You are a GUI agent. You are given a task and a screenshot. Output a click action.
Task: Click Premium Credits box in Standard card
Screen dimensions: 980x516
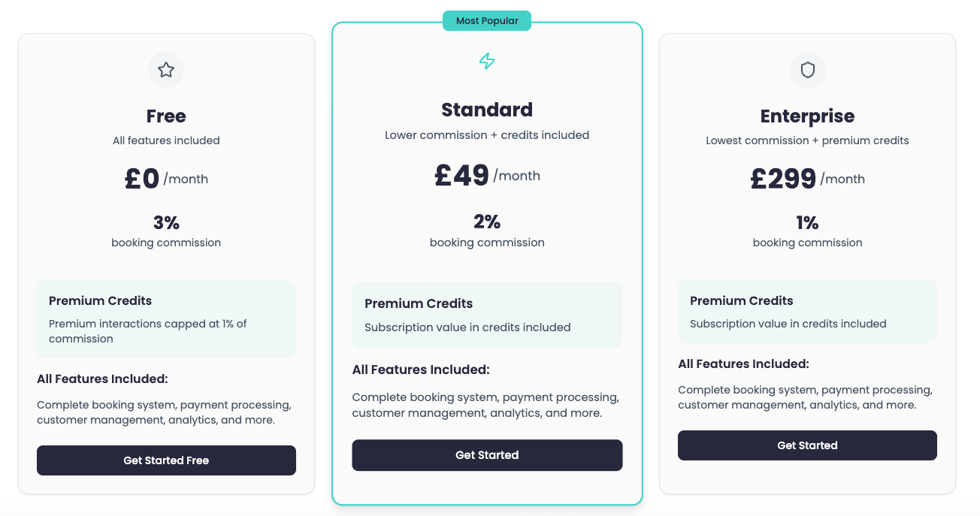(x=487, y=315)
